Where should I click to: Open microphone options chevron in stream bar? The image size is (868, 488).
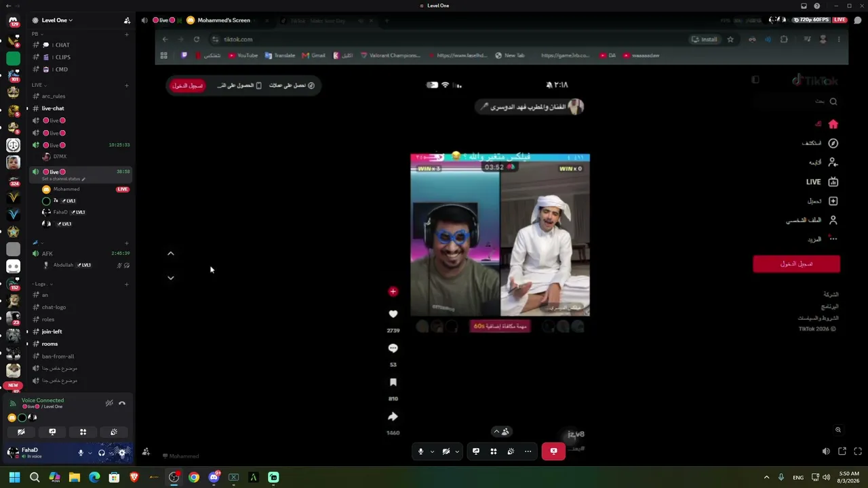(x=431, y=451)
